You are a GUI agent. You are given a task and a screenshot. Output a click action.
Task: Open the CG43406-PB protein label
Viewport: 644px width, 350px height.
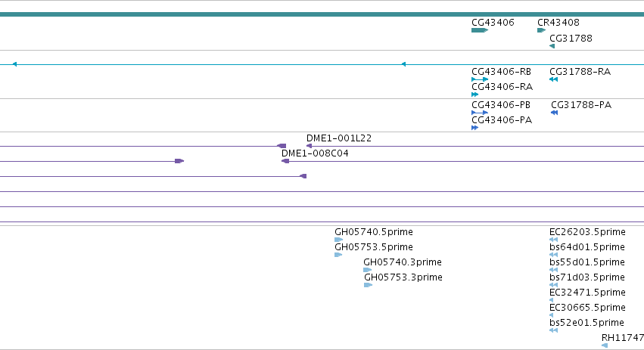tap(501, 105)
